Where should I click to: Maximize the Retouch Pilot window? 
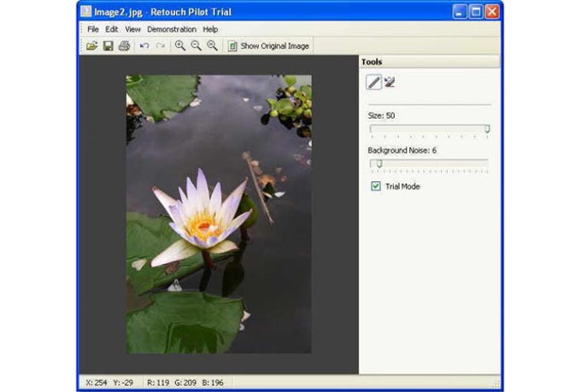[x=476, y=12]
